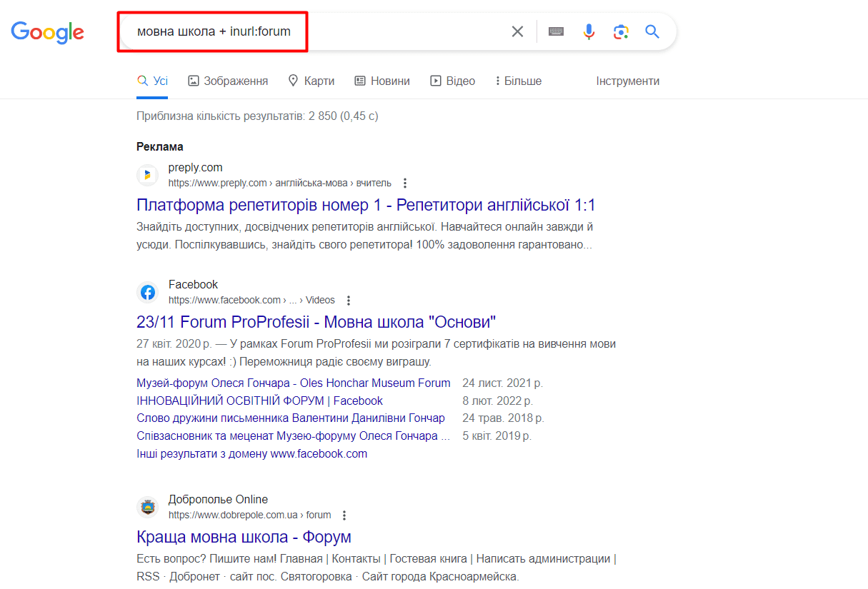The width and height of the screenshot is (868, 589).
Task: Open voice search via the microphone icon
Action: (589, 31)
